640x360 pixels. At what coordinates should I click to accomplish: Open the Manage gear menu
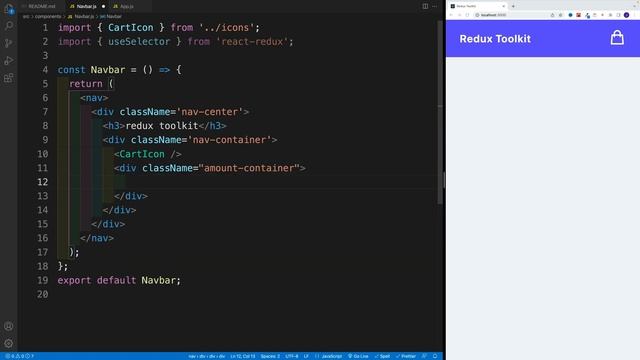(x=9, y=343)
